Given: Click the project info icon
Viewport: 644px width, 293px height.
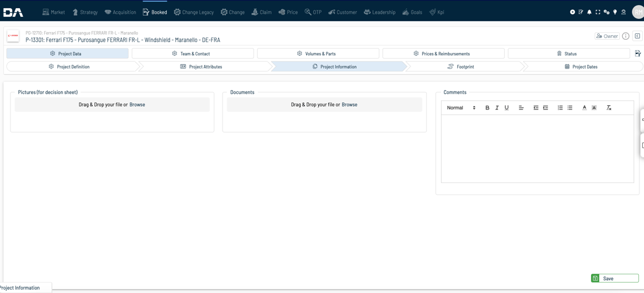Looking at the screenshot, I should point(626,36).
